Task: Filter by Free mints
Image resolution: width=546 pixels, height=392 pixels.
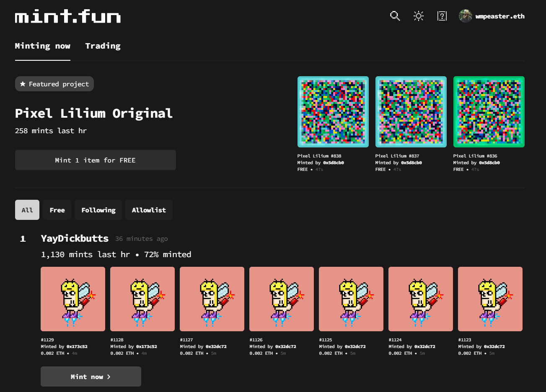Action: 57,210
